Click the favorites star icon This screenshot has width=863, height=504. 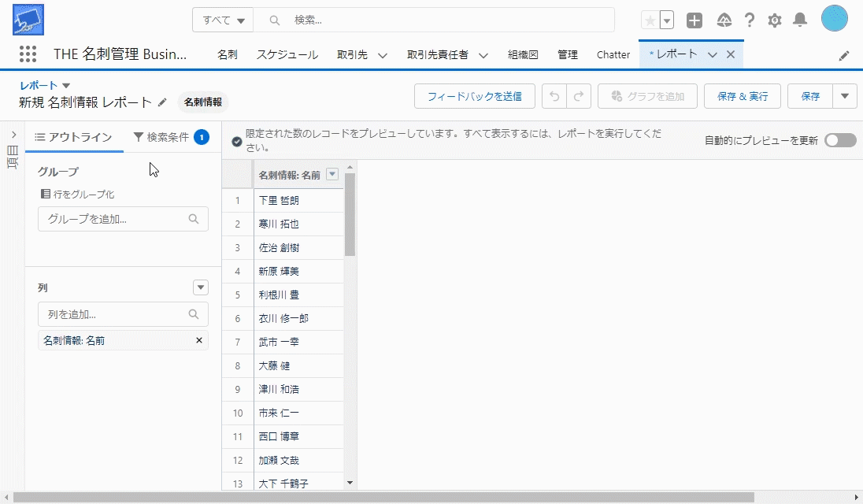tap(650, 20)
